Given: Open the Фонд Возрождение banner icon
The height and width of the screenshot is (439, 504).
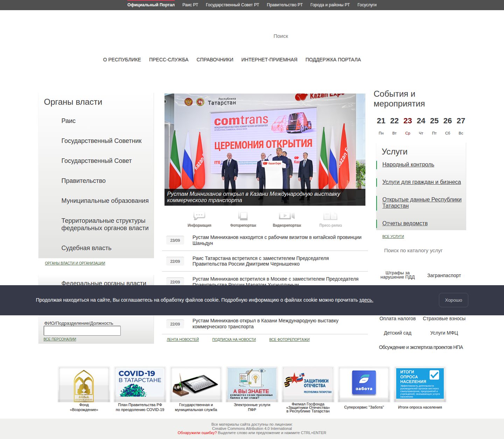Looking at the screenshot, I should [x=84, y=384].
